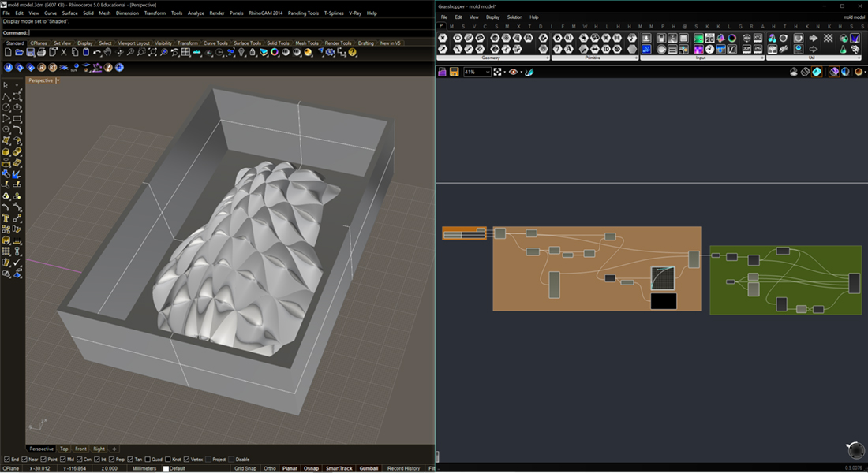
Task: Toggle the Near osnap checkbox
Action: point(24,459)
